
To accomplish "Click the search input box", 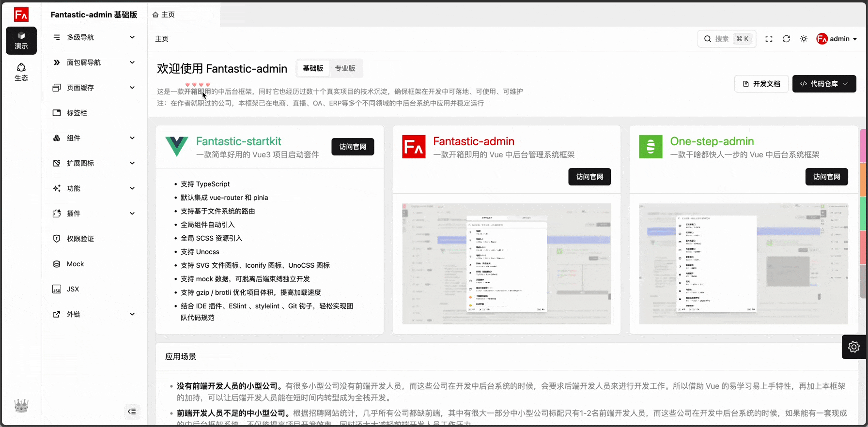I will (726, 39).
